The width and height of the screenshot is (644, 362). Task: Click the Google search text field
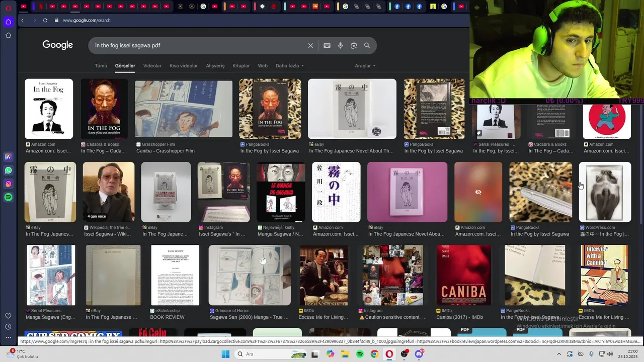[200, 45]
